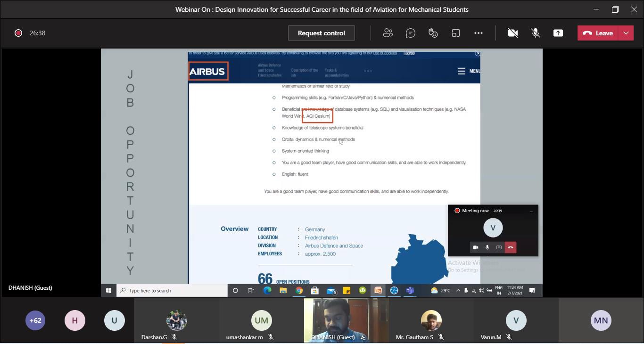Select Darshan.G participant tile
644x344 pixels.
click(x=176, y=320)
